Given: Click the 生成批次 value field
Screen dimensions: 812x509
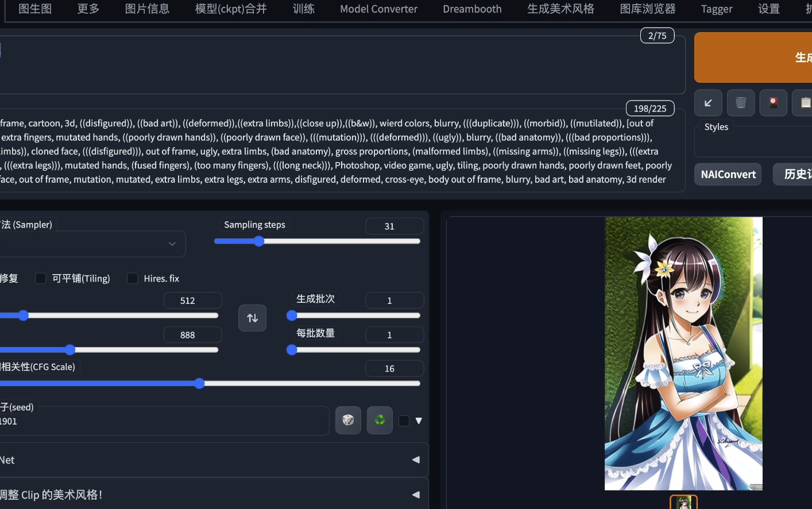Looking at the screenshot, I should [395, 300].
